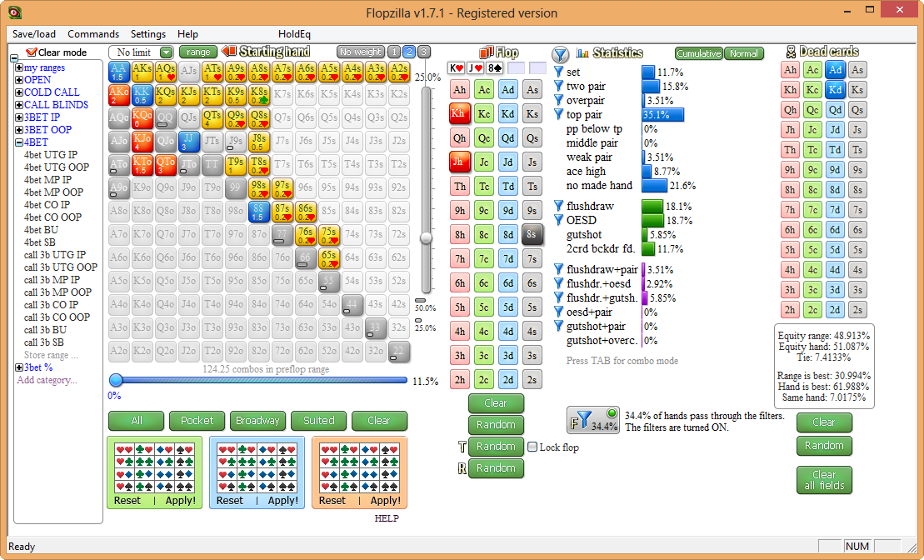Screen dimensions: 924x560
Task: Switch statistics to Normal
Action: (x=744, y=53)
